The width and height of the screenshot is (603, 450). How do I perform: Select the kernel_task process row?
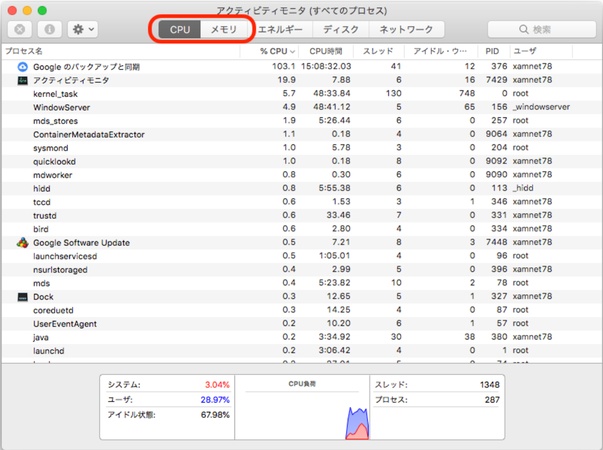point(302,93)
